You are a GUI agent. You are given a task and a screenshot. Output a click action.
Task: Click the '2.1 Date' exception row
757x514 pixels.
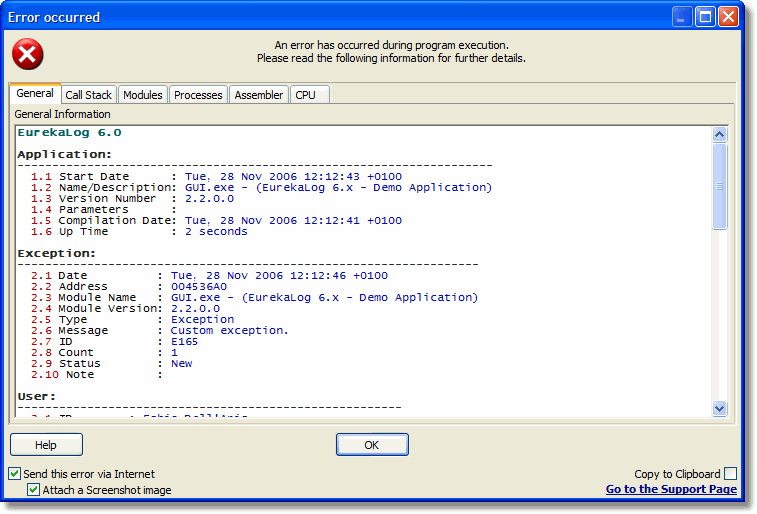pyautogui.click(x=209, y=276)
